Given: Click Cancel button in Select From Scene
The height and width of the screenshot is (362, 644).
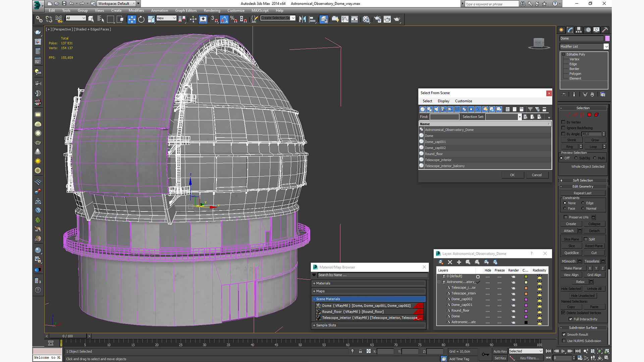Looking at the screenshot, I should tap(537, 175).
